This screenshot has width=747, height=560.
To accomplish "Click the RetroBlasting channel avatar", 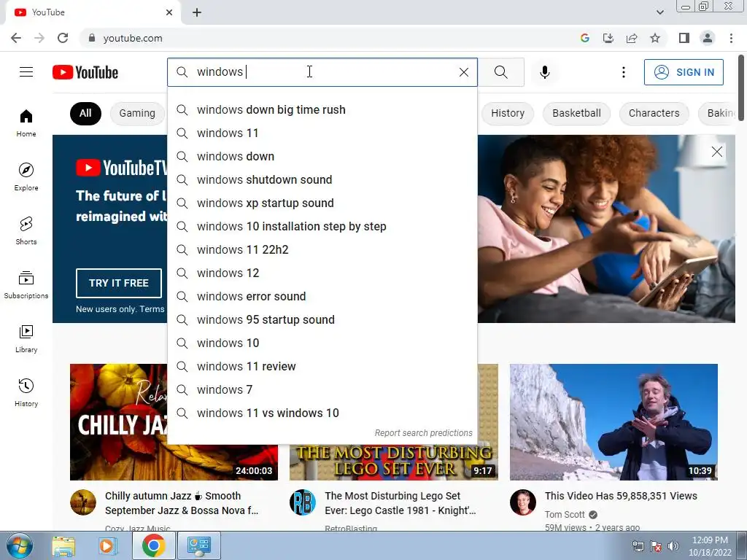I will tap(303, 502).
